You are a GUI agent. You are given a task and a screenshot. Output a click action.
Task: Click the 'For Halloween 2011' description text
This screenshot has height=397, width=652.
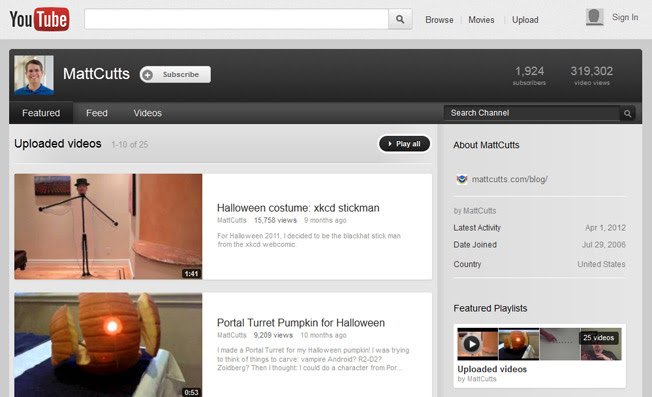point(309,240)
